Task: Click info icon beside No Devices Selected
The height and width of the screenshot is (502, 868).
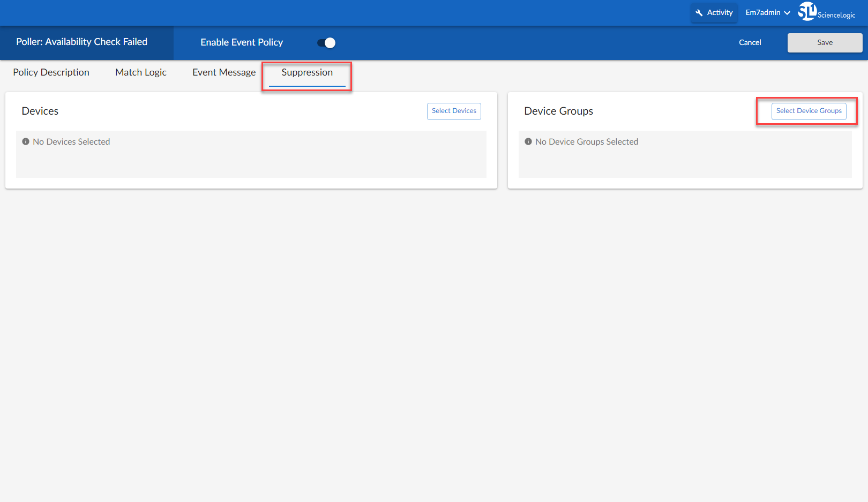Action: pyautogui.click(x=26, y=141)
